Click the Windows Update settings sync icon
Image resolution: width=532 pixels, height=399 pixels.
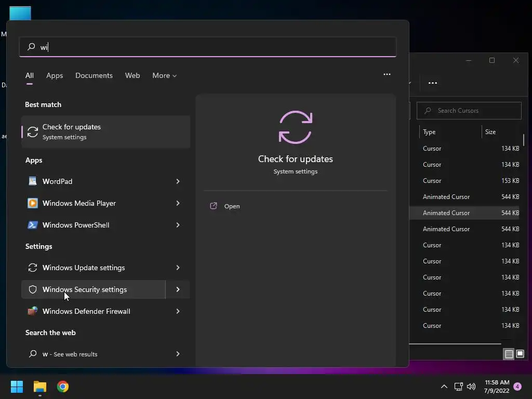(x=33, y=268)
